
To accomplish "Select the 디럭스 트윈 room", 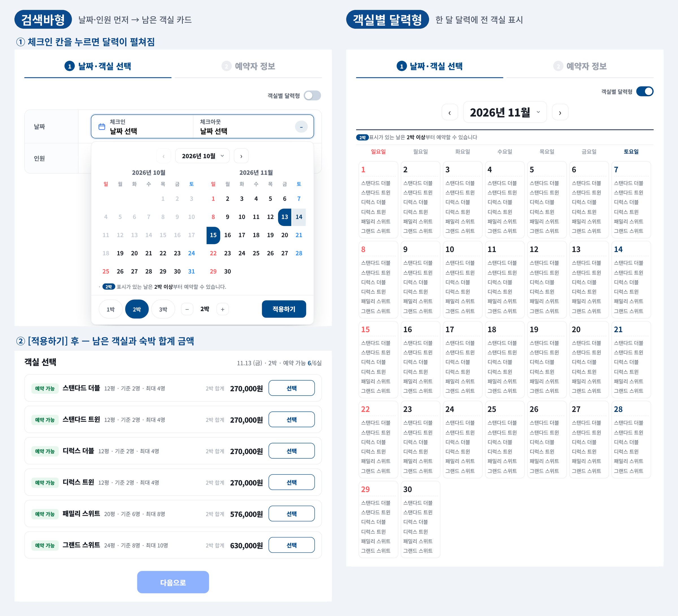I will click(292, 482).
